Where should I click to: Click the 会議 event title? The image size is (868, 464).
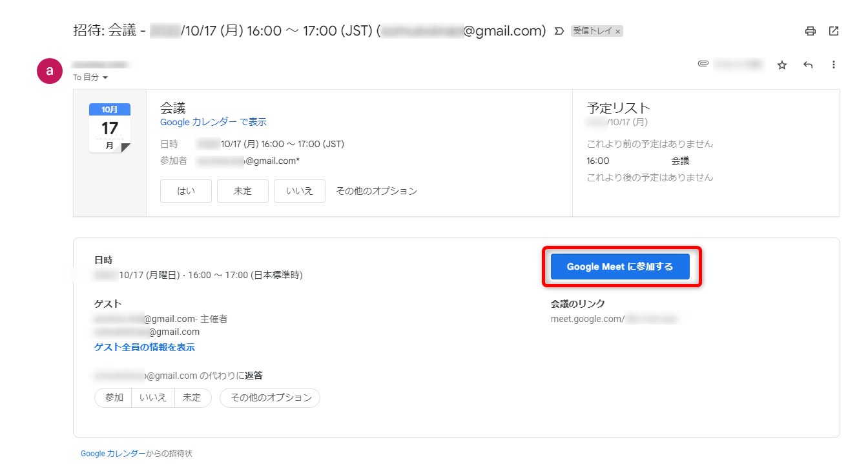(173, 107)
